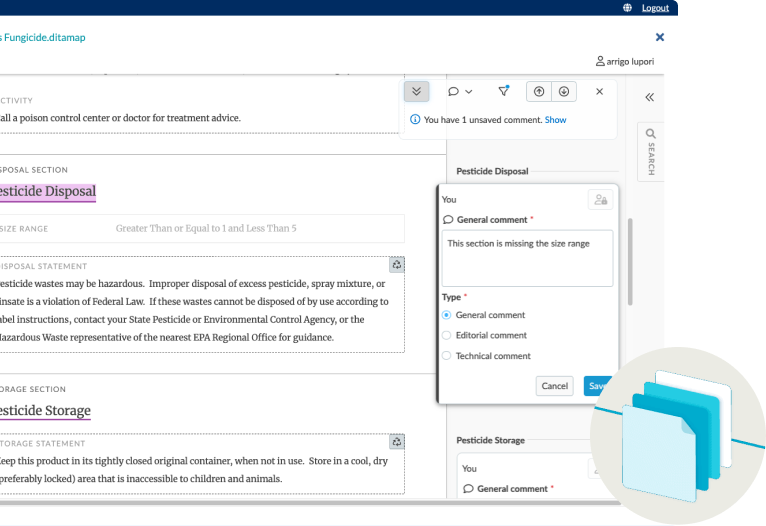Click the Cancel button in the comment box
The width and height of the screenshot is (766, 526).
[x=554, y=386]
